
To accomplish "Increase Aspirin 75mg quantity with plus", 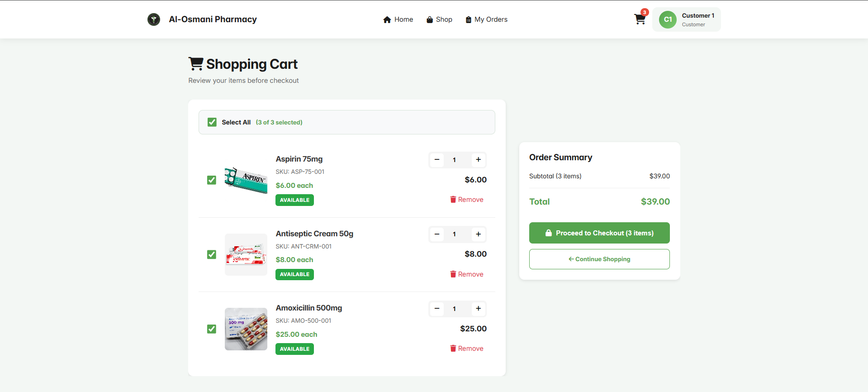I will (x=478, y=160).
